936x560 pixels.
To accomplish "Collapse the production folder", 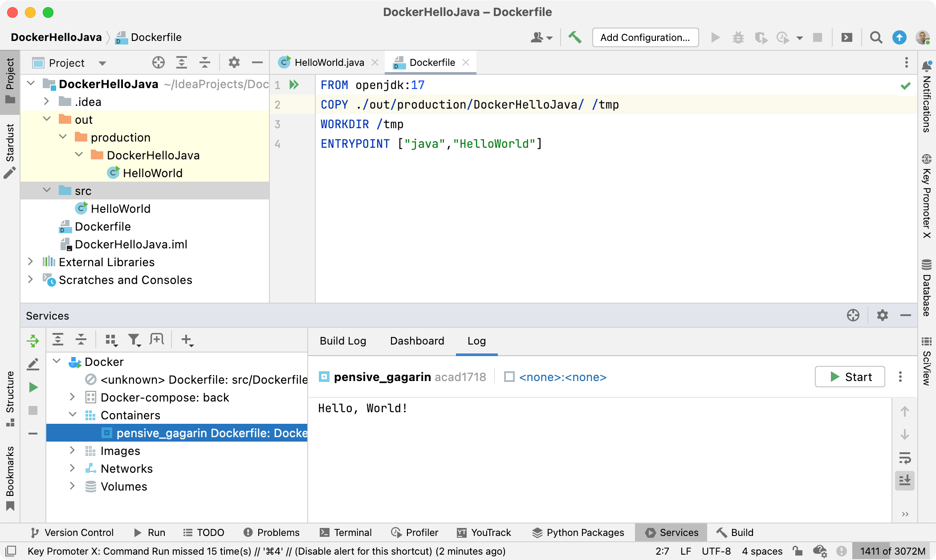I will click(63, 137).
